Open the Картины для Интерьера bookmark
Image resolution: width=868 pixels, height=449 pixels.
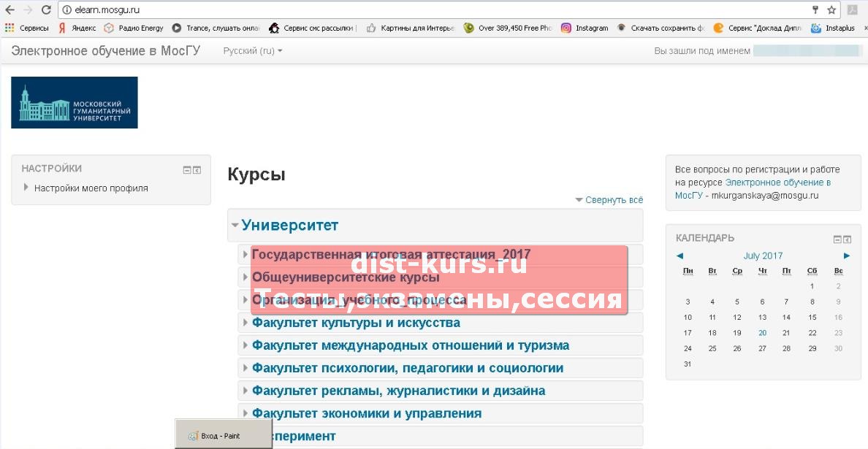point(410,28)
